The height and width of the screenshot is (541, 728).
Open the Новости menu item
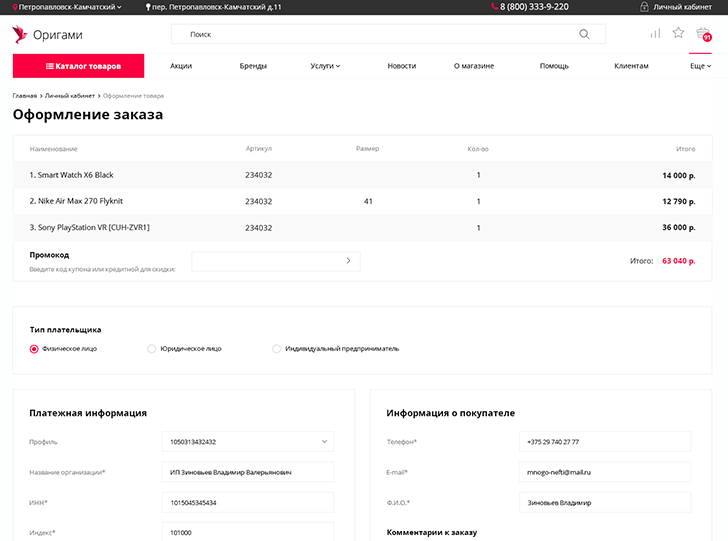click(x=402, y=66)
